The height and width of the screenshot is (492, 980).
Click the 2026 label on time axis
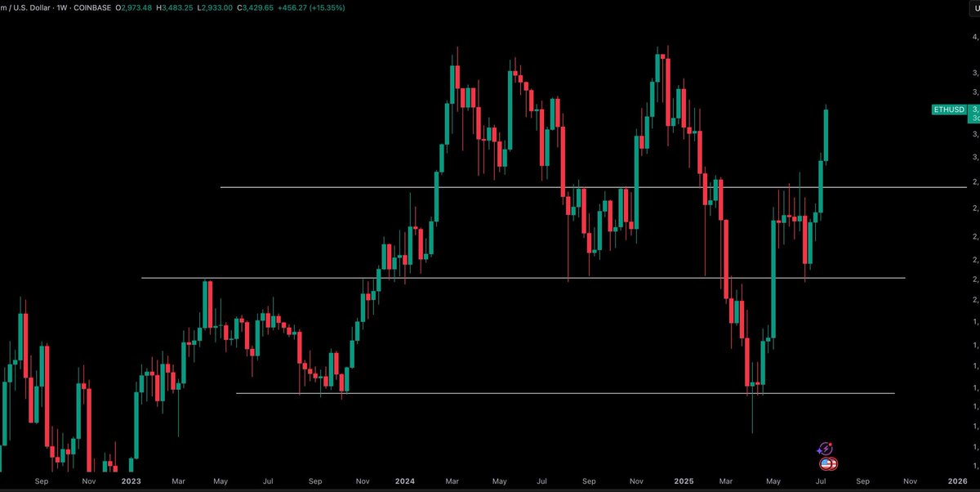coord(957,482)
